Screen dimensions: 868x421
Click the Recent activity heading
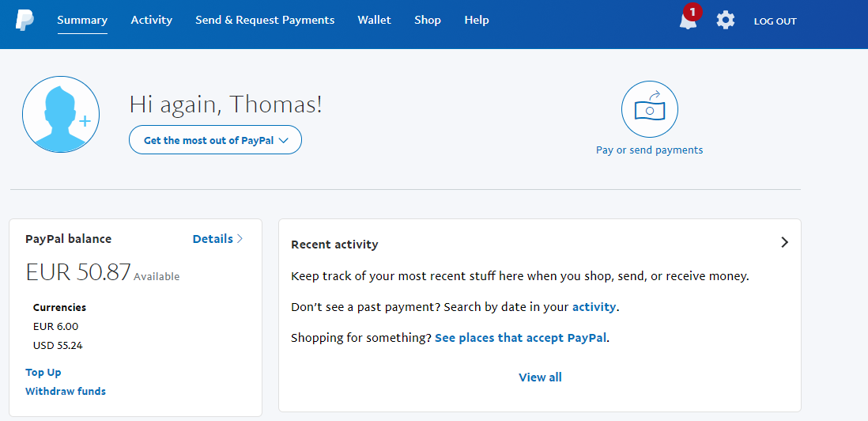334,245
